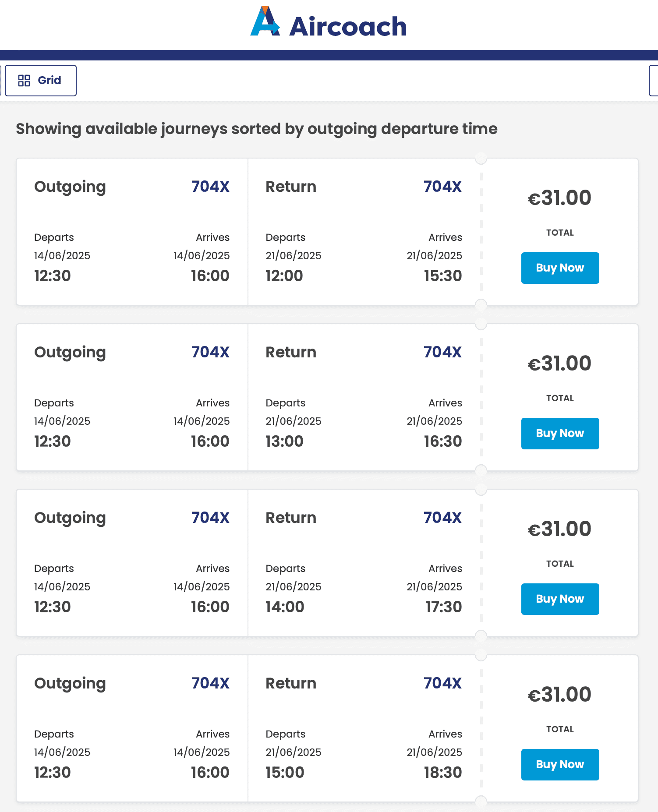Select the return arriving 17:30 time
Image resolution: width=658 pixels, height=812 pixels.
coord(444,607)
